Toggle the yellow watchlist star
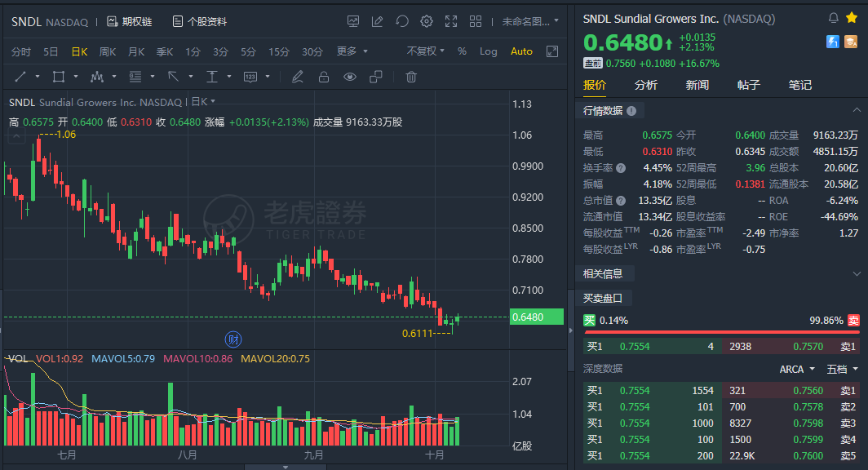 [852, 18]
